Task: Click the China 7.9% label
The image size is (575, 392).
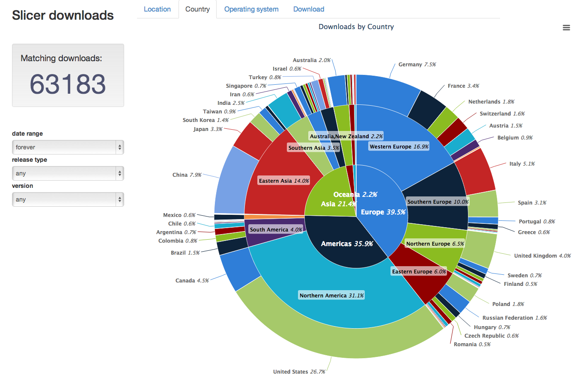Action: [x=187, y=175]
